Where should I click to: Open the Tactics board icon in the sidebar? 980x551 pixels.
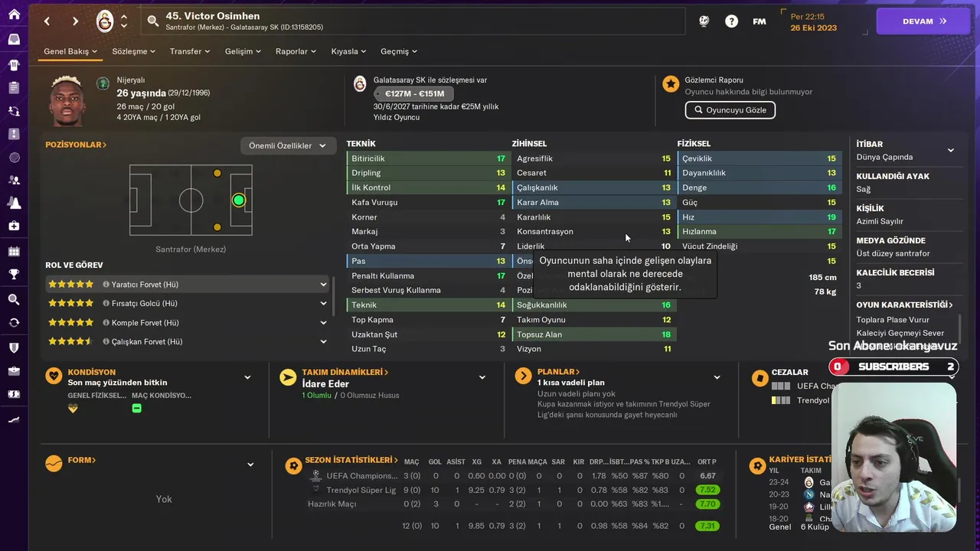pos(14,134)
